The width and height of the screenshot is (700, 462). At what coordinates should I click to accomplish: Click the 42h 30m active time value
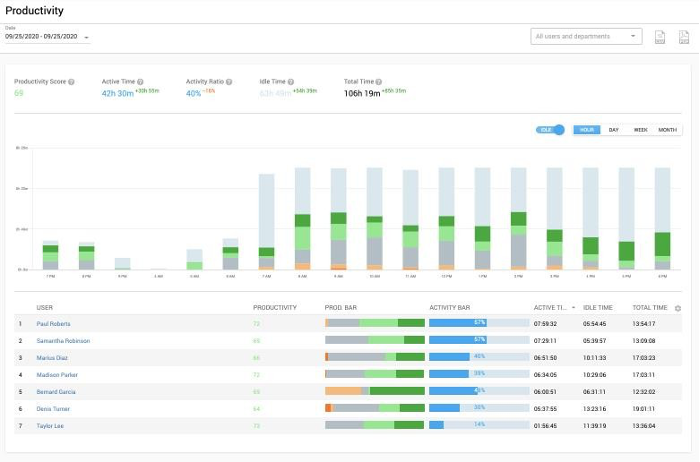click(118, 93)
